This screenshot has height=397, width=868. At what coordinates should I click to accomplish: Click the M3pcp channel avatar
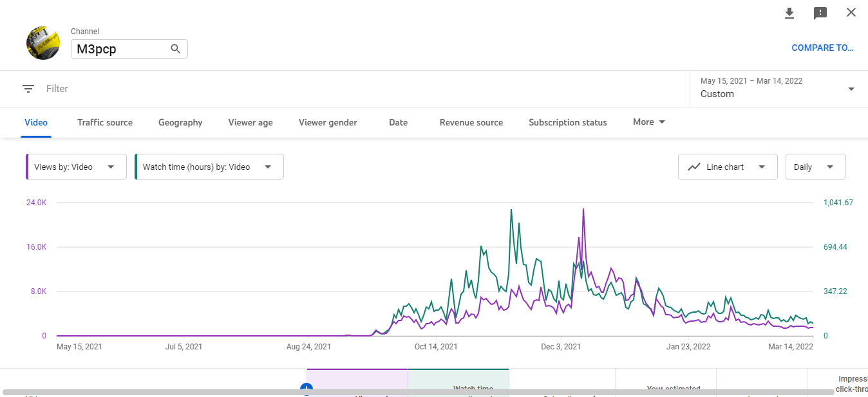point(43,44)
